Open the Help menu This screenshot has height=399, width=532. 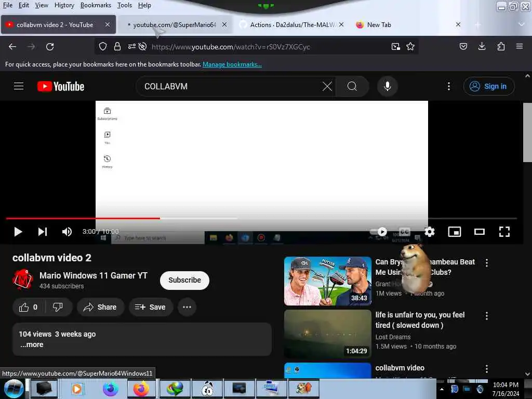click(x=144, y=5)
